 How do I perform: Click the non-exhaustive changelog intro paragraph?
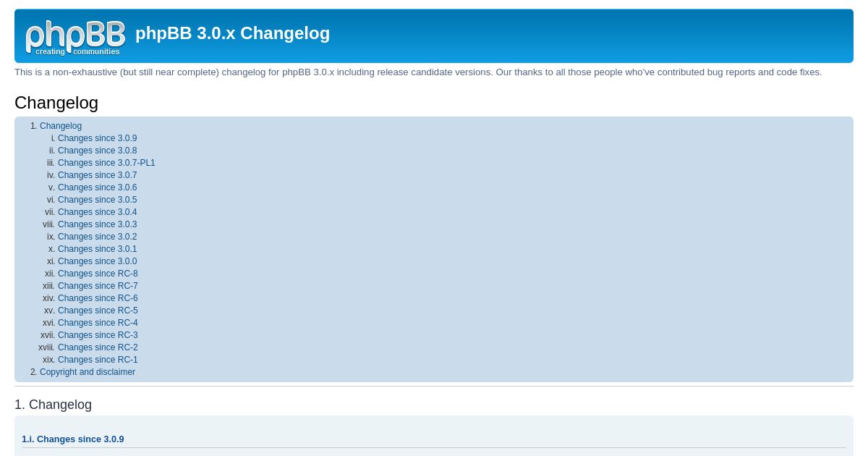point(418,72)
